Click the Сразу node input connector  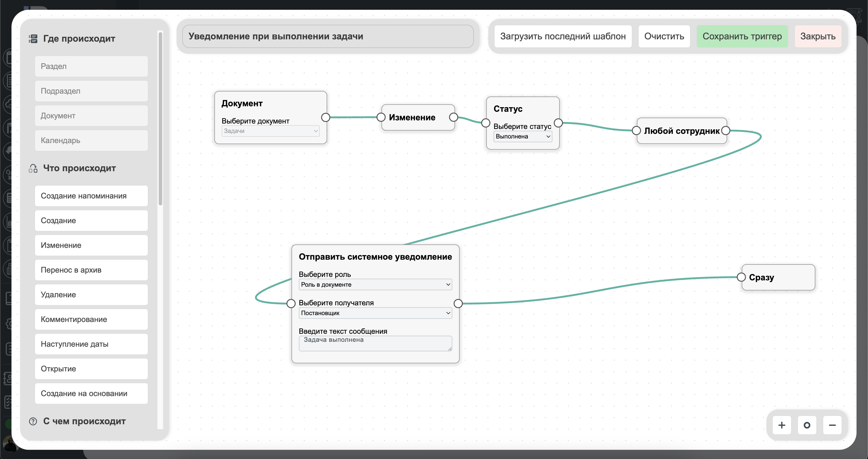tap(741, 277)
